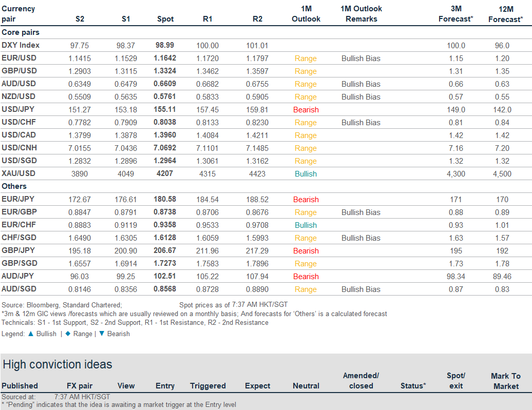Select the FX pair column header

(x=80, y=386)
